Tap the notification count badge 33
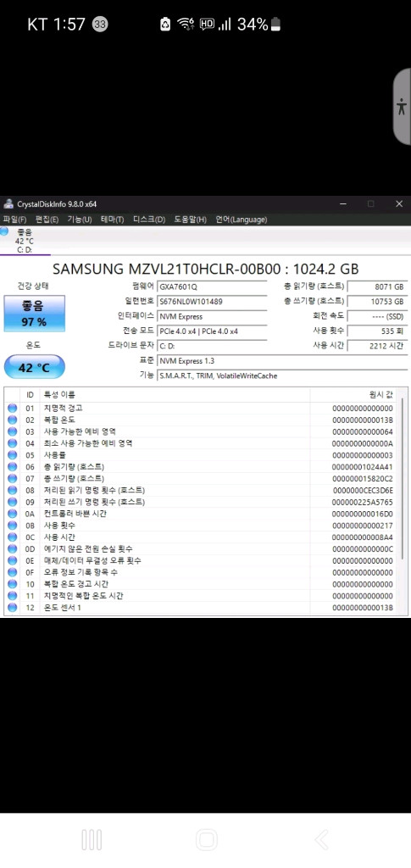The image size is (411, 868). click(100, 25)
